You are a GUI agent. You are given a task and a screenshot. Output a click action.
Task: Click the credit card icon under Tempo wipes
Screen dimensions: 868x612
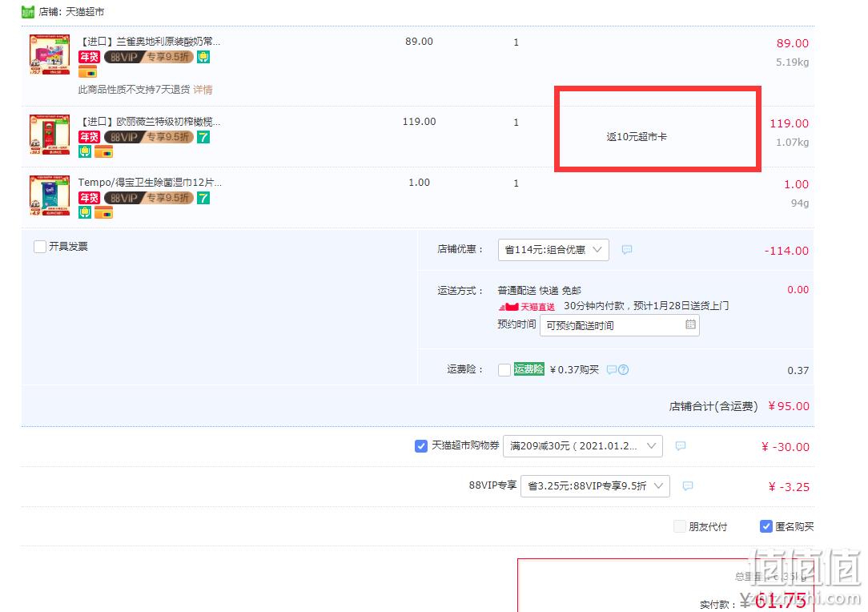(x=103, y=212)
